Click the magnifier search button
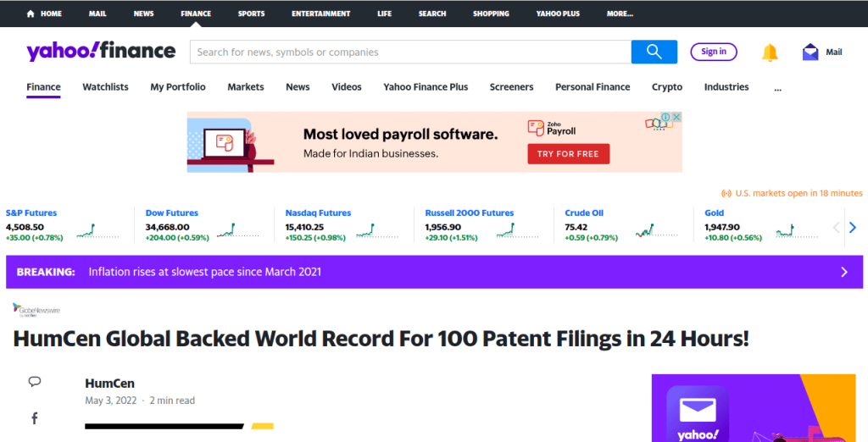868x442 pixels. pos(654,52)
